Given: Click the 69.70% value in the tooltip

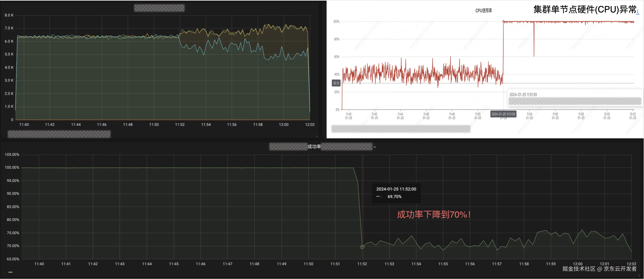Looking at the screenshot, I should tap(394, 197).
